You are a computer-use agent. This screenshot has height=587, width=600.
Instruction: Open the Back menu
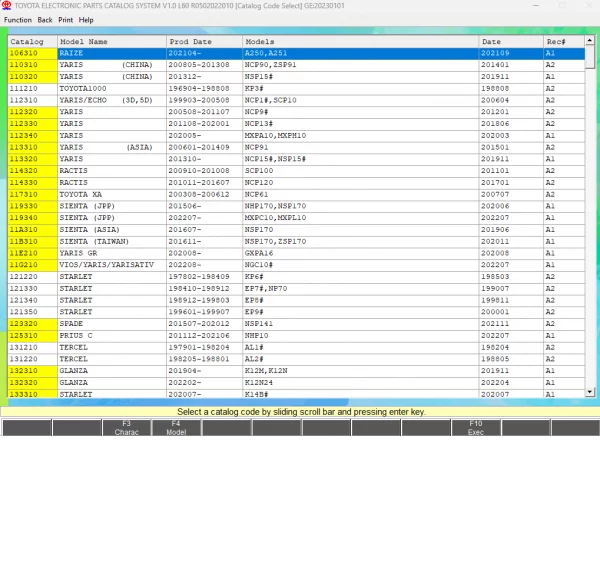click(45, 20)
